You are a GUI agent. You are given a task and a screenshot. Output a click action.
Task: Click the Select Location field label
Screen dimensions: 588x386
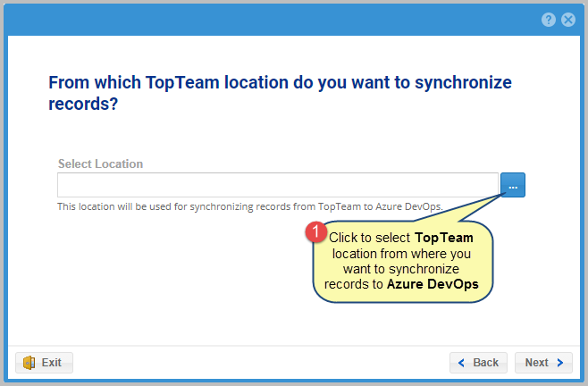[100, 164]
